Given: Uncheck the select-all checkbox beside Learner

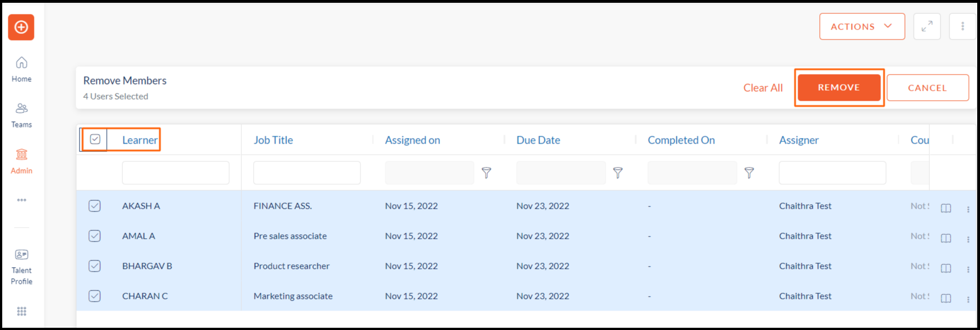Looking at the screenshot, I should pyautogui.click(x=95, y=139).
